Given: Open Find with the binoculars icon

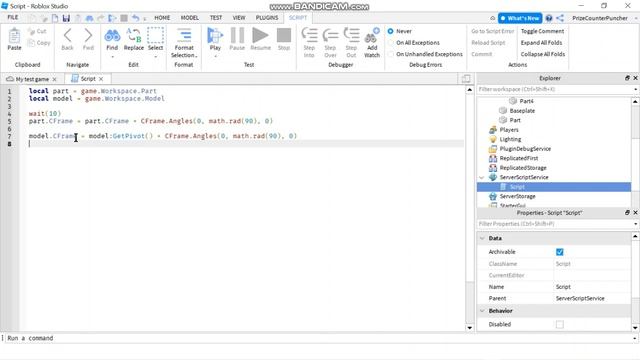Looking at the screenshot, I should [112, 36].
